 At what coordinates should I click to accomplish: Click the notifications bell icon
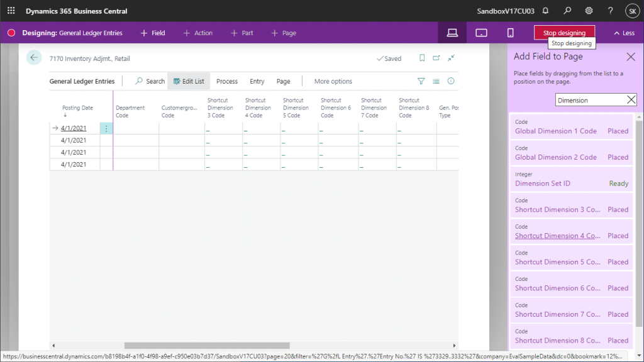545,11
